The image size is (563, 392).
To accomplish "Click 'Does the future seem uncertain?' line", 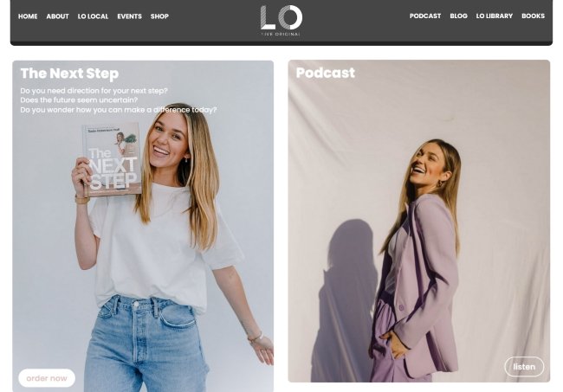I will coord(79,100).
